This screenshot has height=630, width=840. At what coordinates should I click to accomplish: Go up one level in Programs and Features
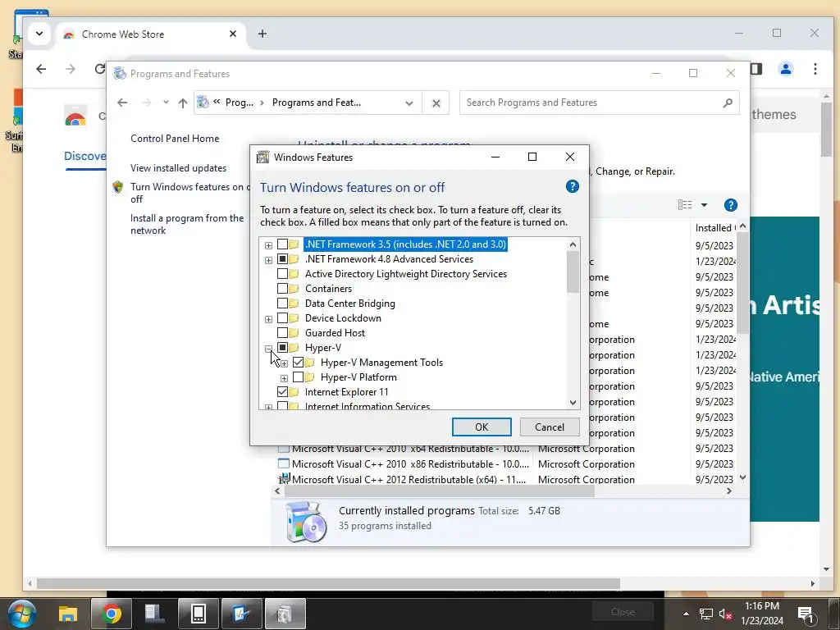[x=183, y=103]
